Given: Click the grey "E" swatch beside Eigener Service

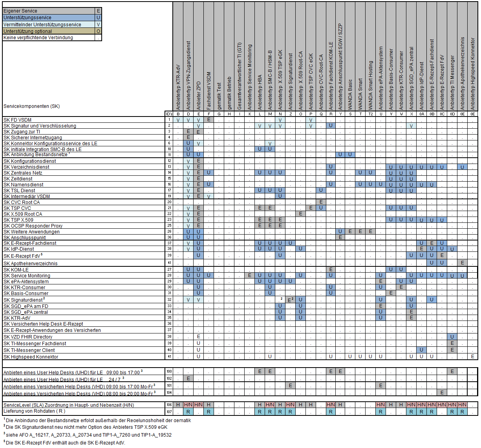Looking at the screenshot, I should click(x=98, y=11).
